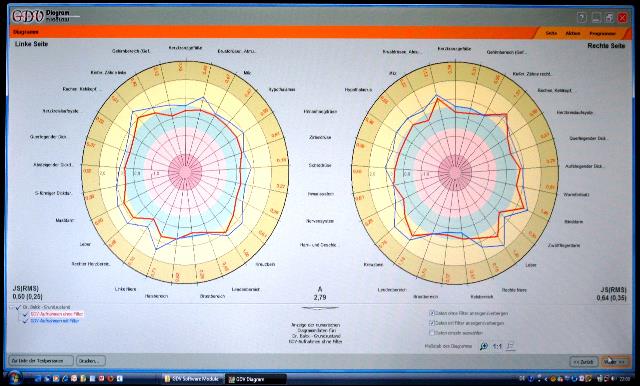Collapse the Dr. tree root node
The width and height of the screenshot is (640, 386).
12,307
